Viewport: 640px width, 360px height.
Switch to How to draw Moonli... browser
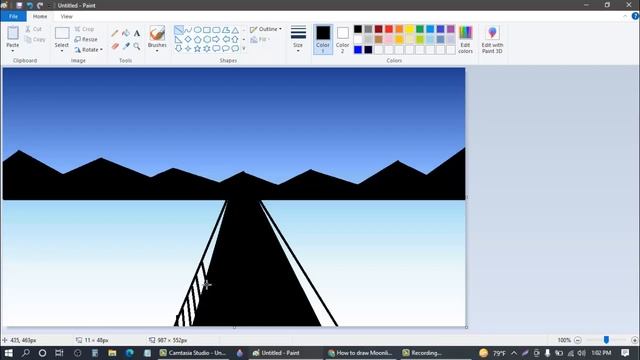pyautogui.click(x=360, y=353)
